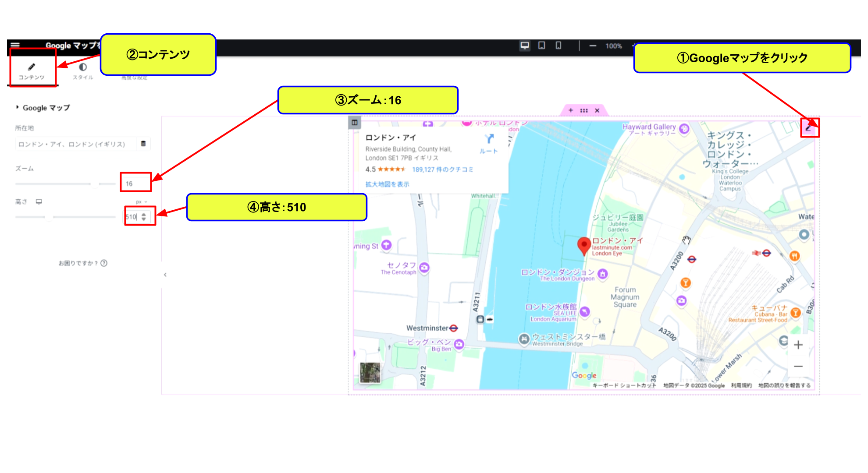Click the Forum Magnum Square label
This screenshot has height=473, width=868.
[625, 297]
